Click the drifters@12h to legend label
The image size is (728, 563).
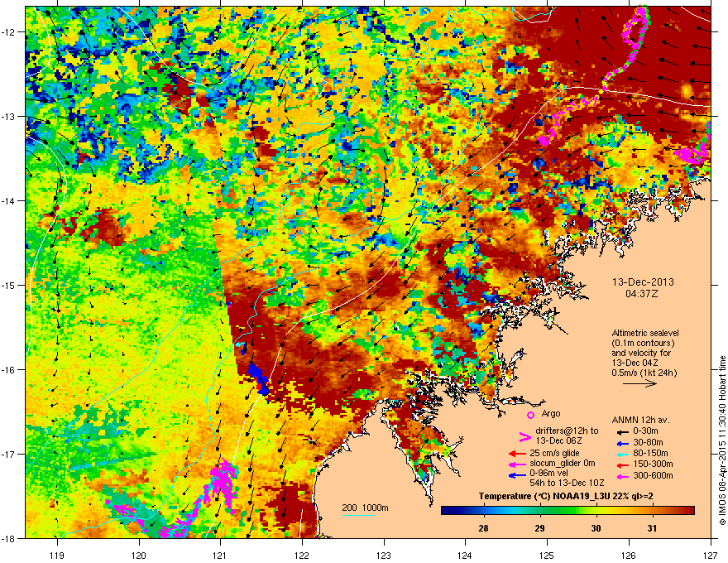click(x=567, y=431)
